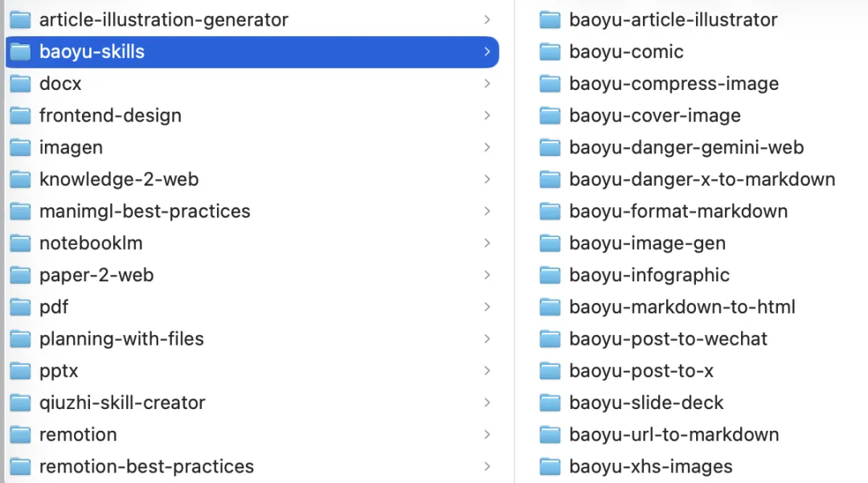Expand the knowledge-2-web folder chevron
Screen dimensions: 868x483
[x=487, y=179]
